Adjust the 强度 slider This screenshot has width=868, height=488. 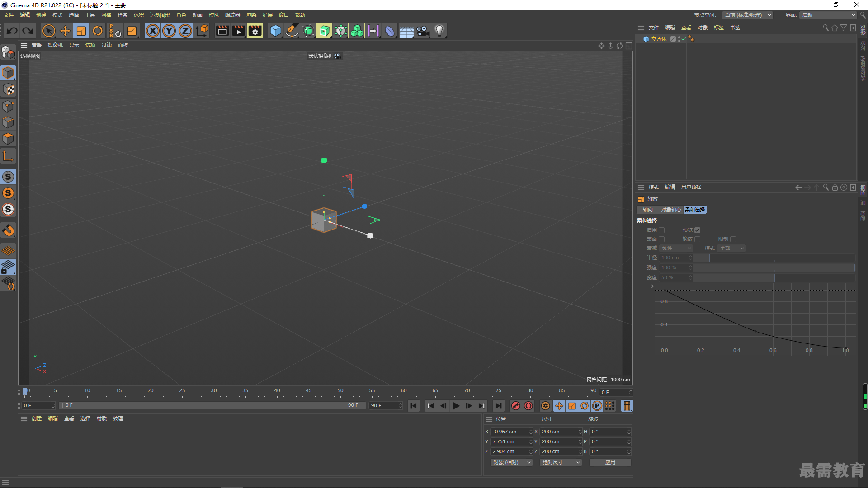pyautogui.click(x=774, y=267)
